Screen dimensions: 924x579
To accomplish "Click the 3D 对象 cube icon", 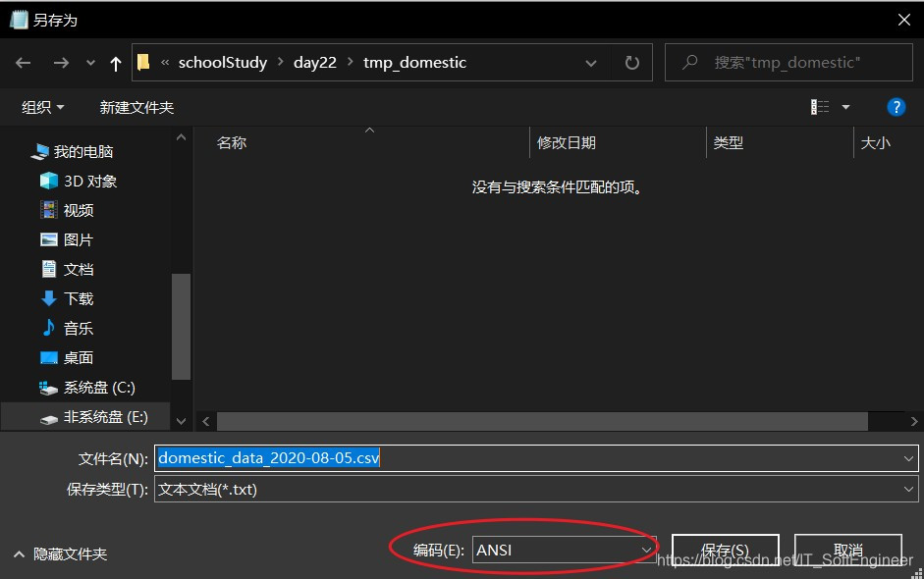I will coord(49,181).
